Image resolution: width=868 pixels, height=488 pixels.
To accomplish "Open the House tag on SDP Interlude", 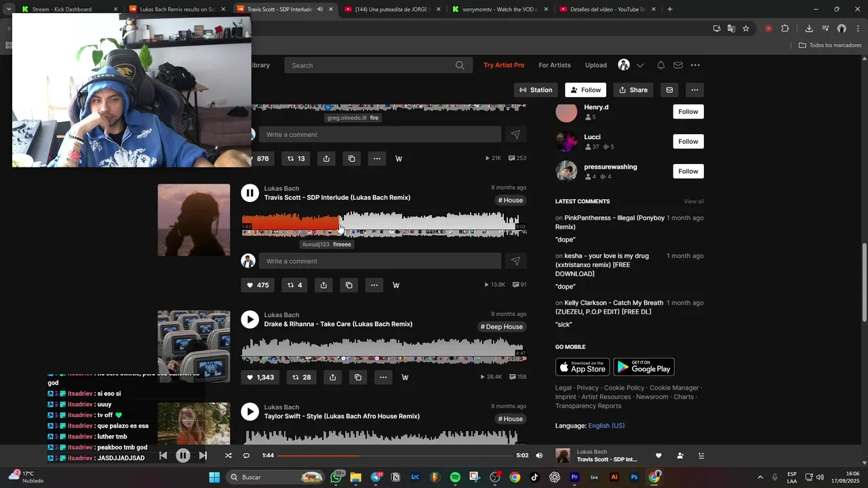I will pyautogui.click(x=511, y=200).
